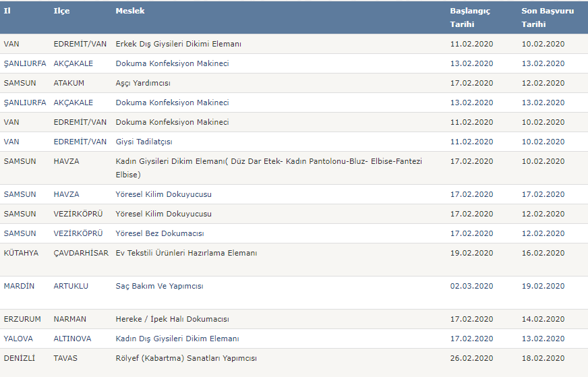Sort by the Il column header
588x377 pixels.
(7, 11)
